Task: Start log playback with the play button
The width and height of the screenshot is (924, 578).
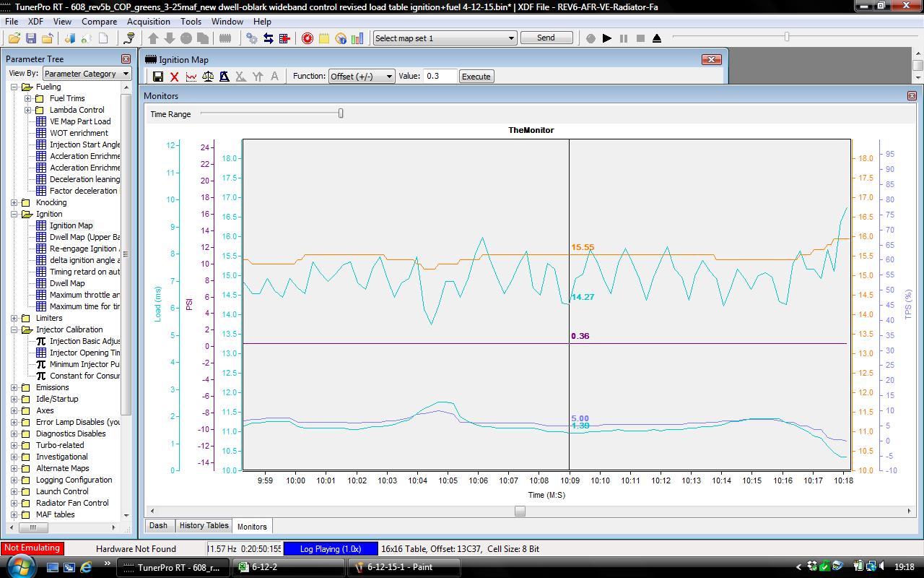Action: [607, 38]
